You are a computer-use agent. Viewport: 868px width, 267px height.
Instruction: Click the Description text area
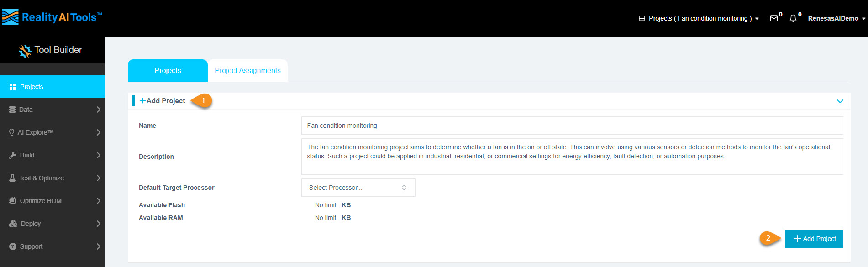click(x=572, y=157)
